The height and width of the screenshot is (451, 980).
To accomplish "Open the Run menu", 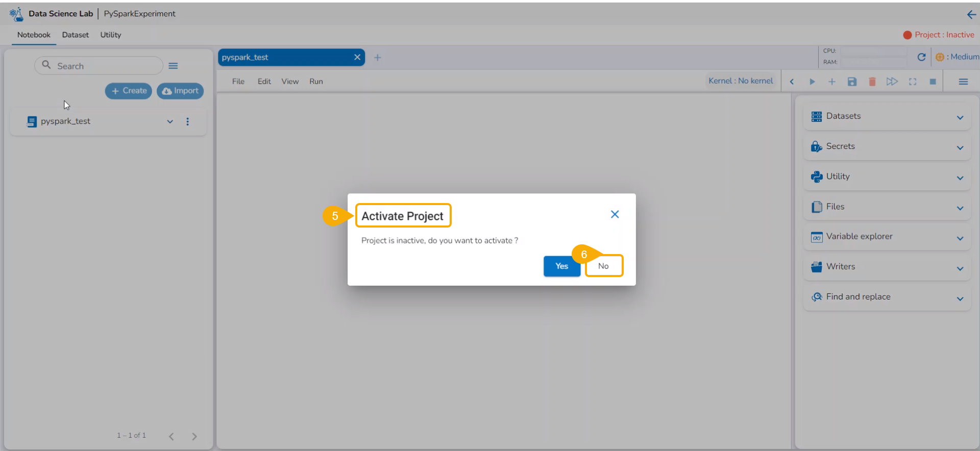I will [316, 82].
